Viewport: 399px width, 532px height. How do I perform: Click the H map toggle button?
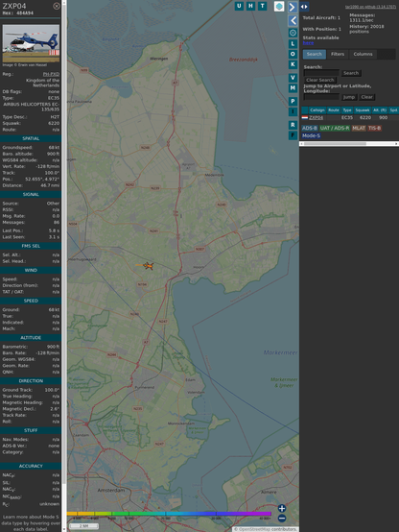250,6
